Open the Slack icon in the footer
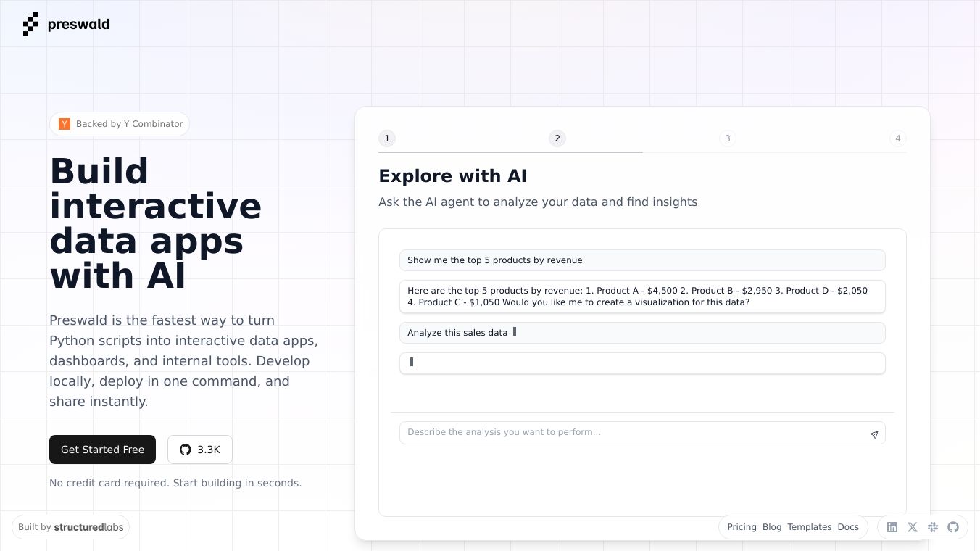The width and height of the screenshot is (980, 551). tap(933, 527)
